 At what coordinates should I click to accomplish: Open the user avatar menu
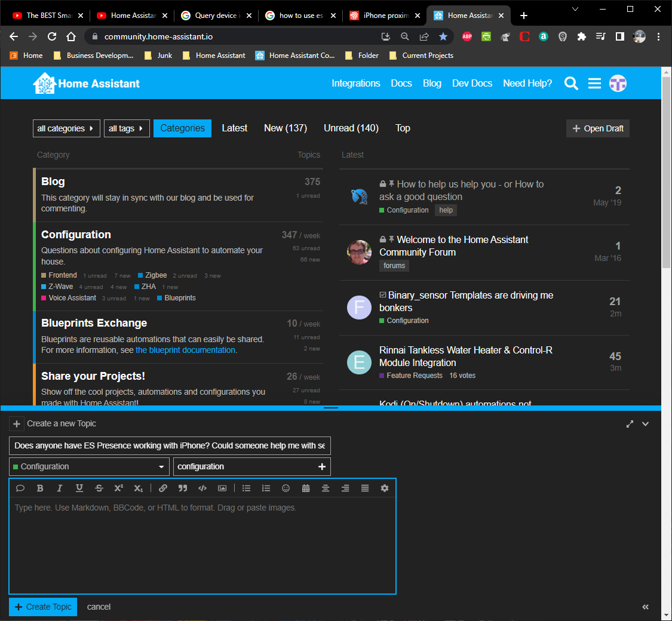(618, 83)
